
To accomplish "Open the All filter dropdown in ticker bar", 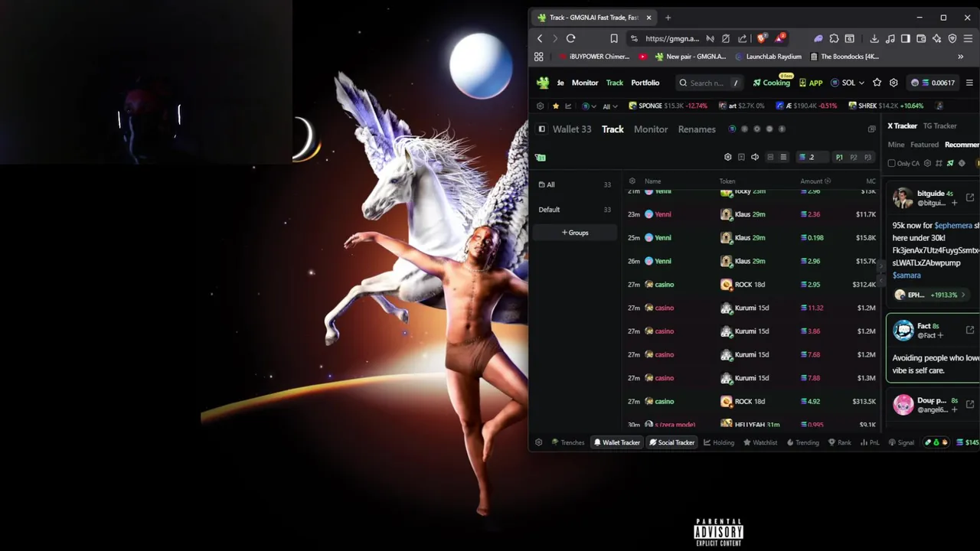I will coord(609,106).
